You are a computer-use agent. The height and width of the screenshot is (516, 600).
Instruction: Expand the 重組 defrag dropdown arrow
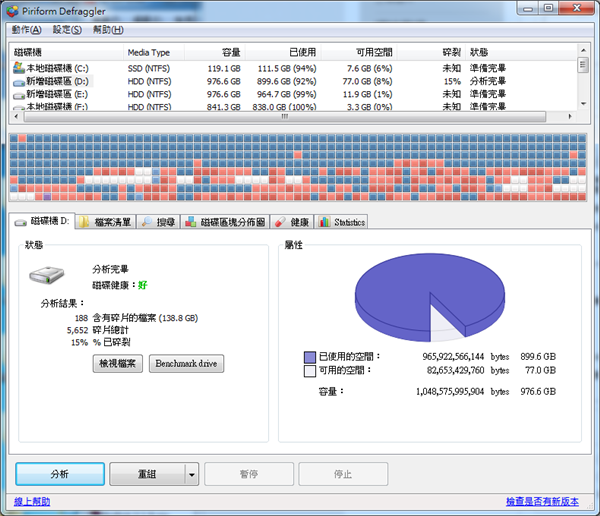click(x=191, y=474)
